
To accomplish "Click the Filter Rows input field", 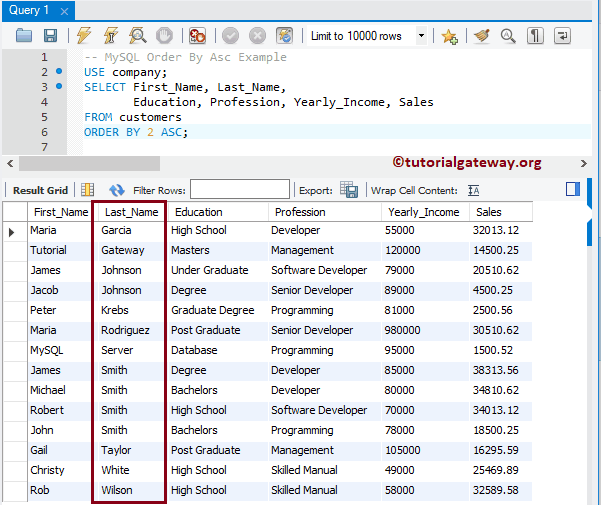I will point(239,190).
